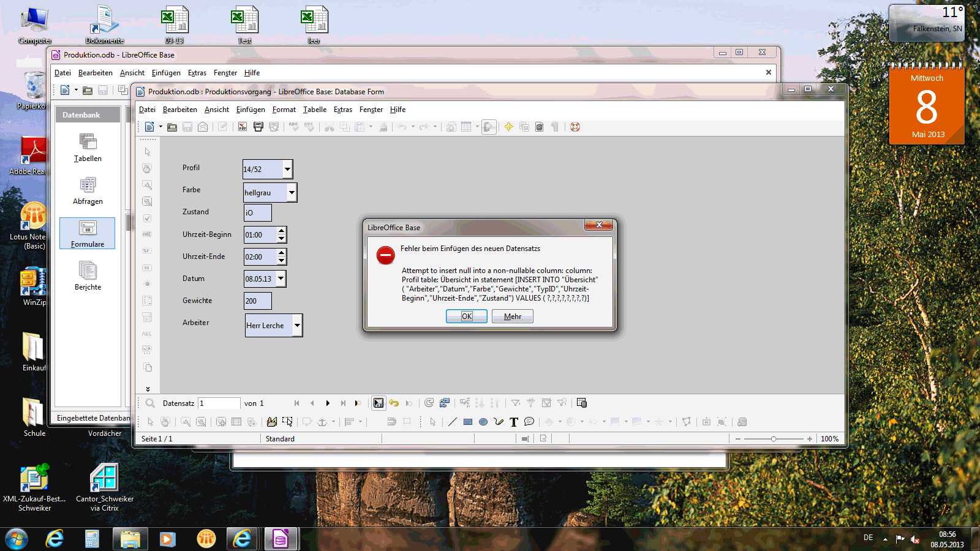Click Mehr for more error details
Screen dimensions: 980x551
click(513, 316)
